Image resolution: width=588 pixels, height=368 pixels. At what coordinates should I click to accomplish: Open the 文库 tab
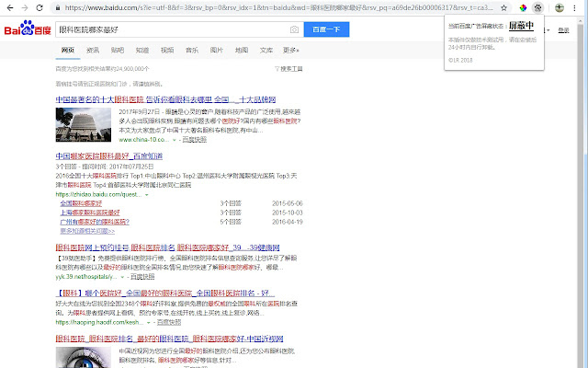tap(266, 50)
